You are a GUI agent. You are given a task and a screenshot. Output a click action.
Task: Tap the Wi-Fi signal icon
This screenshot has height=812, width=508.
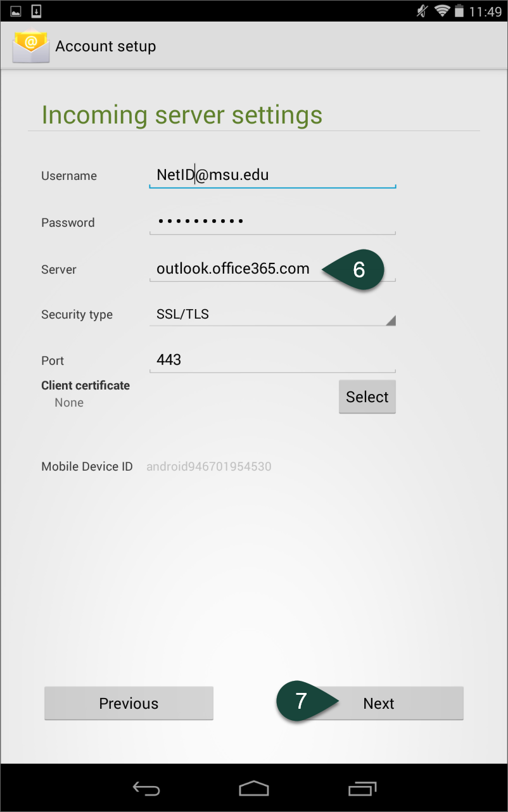point(442,11)
